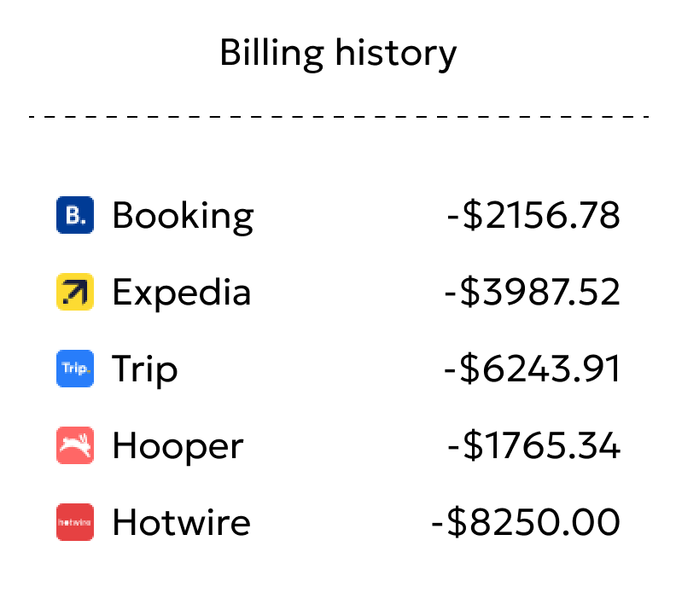Open the blue Trip logo icon
The image size is (676, 616).
75,368
